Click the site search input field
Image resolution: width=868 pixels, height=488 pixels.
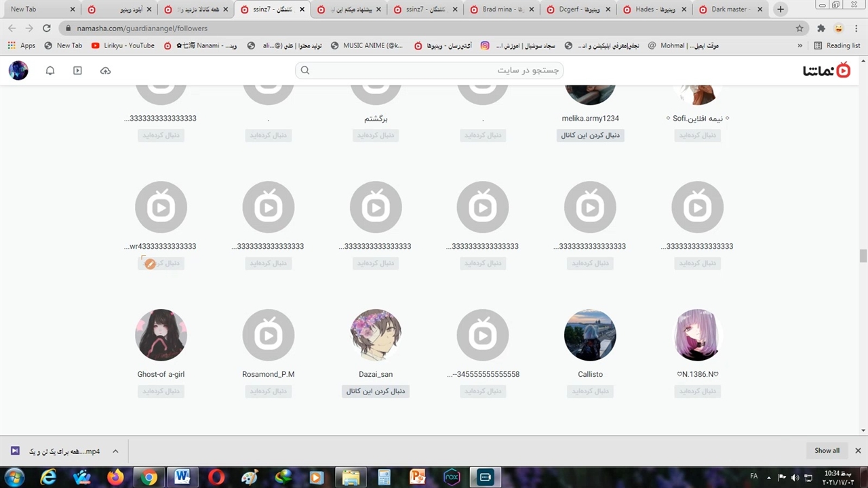pos(434,70)
